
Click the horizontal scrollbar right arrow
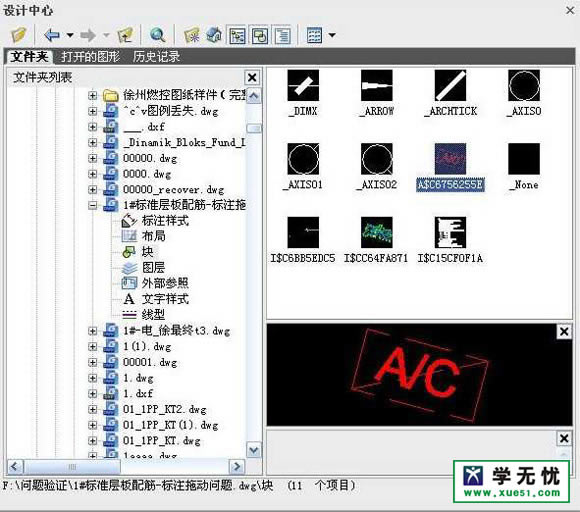[x=237, y=466]
